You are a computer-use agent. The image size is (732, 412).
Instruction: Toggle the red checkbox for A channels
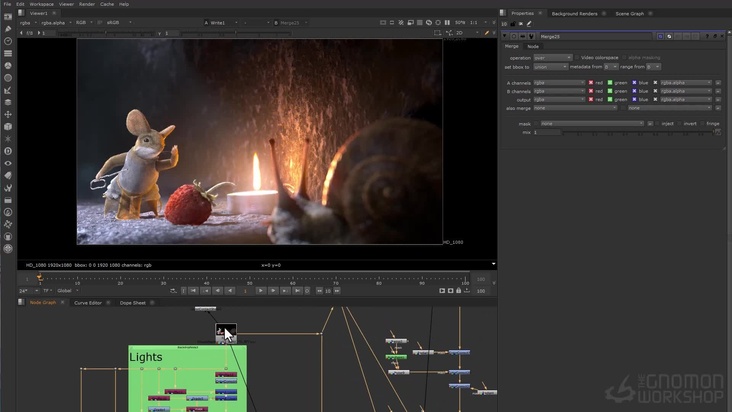click(591, 83)
